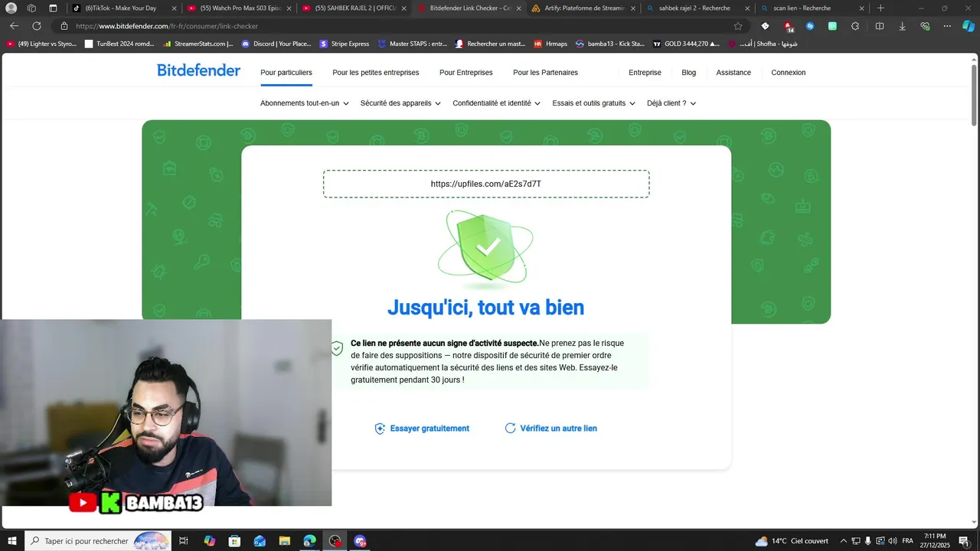
Task: Open Discord Your Place bookmark
Action: 276,44
